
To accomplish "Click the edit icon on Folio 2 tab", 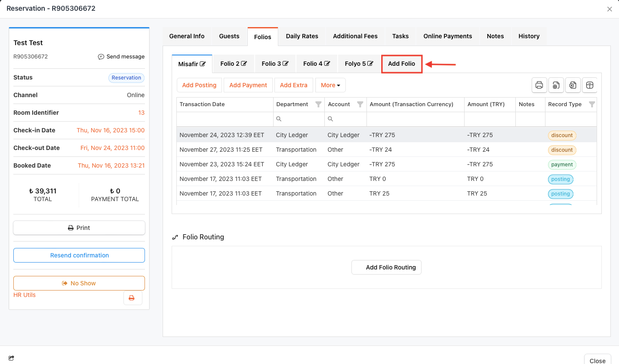I will [x=244, y=64].
